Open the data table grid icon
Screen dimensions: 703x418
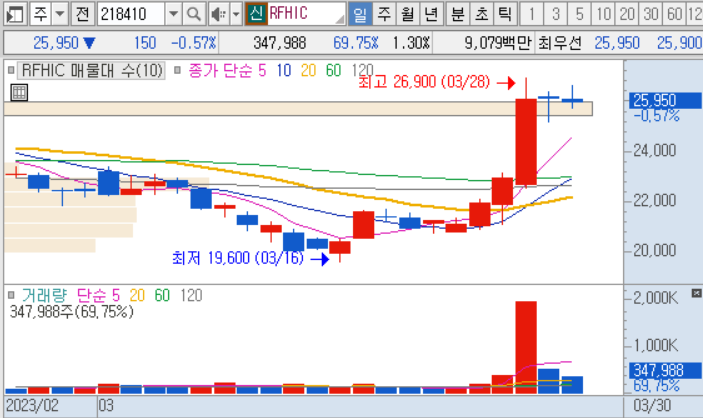coord(19,92)
